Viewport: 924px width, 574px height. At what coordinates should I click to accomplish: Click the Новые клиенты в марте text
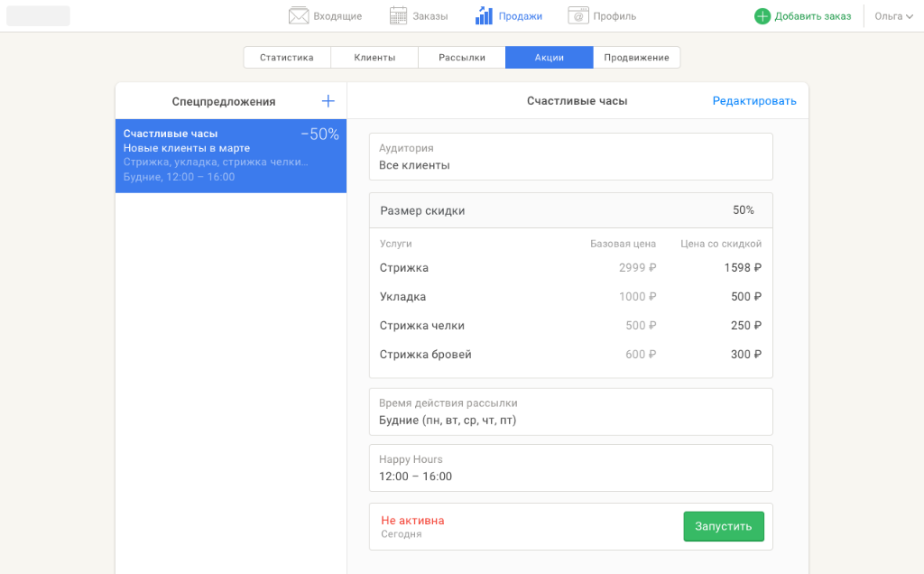186,148
